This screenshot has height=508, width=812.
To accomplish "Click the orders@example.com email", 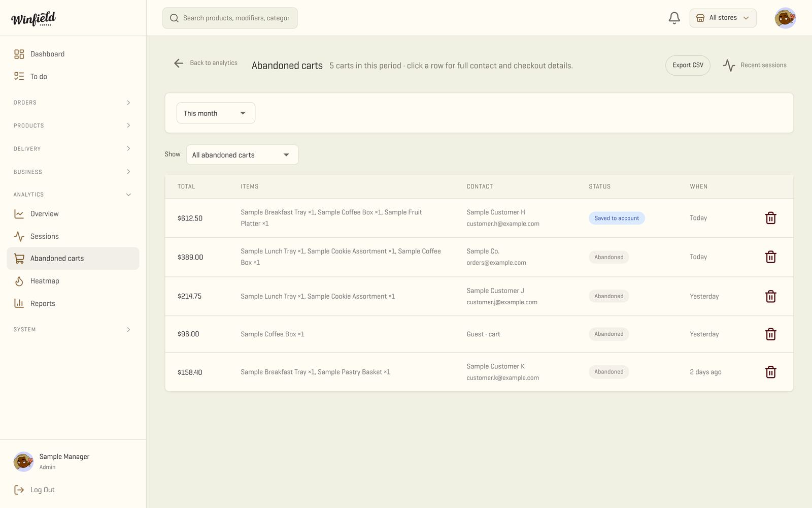I will pos(496,263).
